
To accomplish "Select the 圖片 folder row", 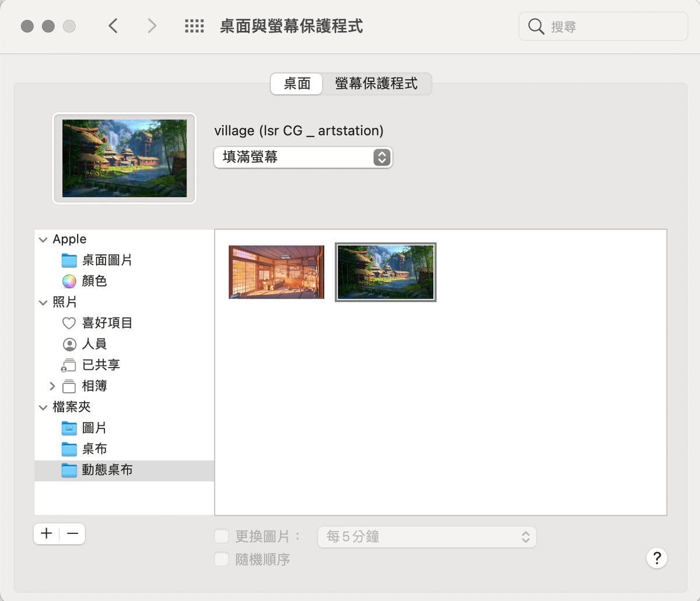I will [x=124, y=428].
